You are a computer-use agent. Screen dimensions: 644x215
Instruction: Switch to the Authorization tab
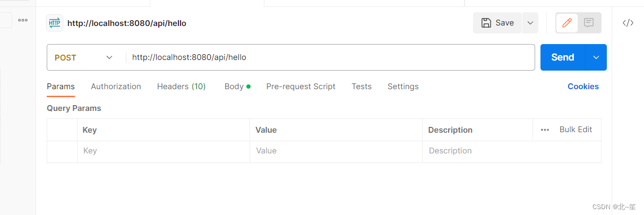[116, 87]
